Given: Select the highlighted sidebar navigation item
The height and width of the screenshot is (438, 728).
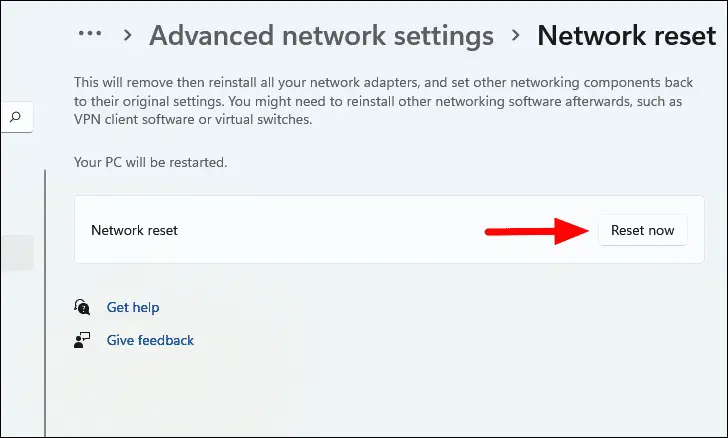Looking at the screenshot, I should [16, 252].
